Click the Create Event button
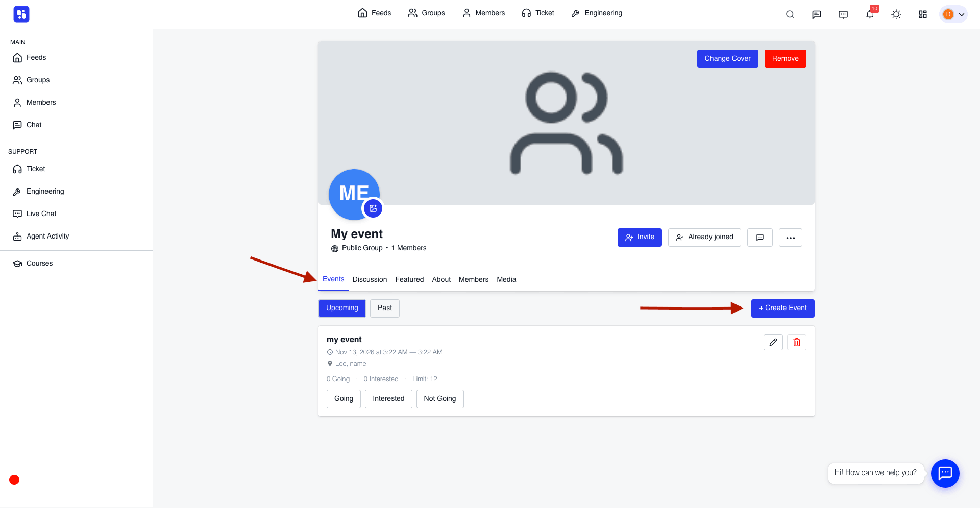Image resolution: width=980 pixels, height=520 pixels. (x=783, y=308)
